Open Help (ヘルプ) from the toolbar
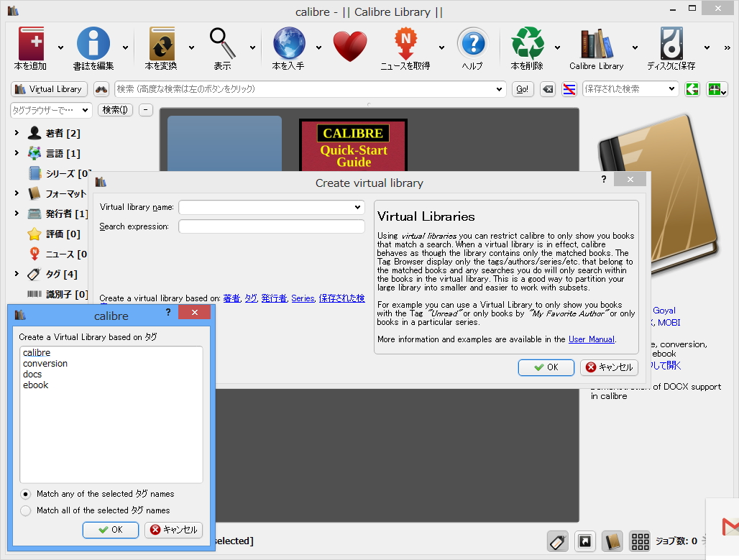The image size is (739, 560). coord(473,45)
